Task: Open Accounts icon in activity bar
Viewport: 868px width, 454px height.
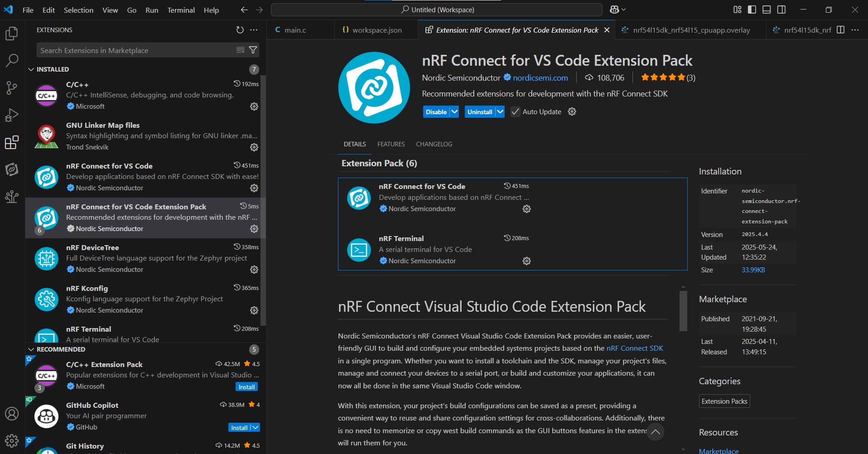Action: (12, 414)
